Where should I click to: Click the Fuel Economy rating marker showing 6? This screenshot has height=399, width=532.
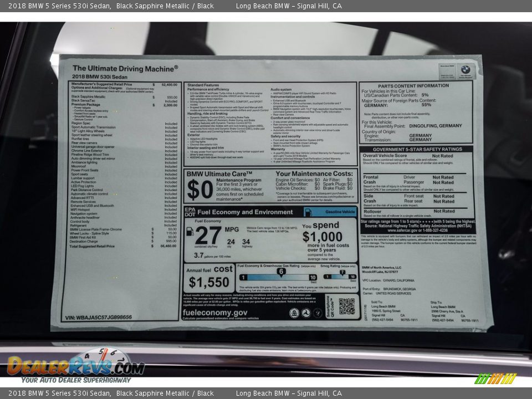(x=281, y=272)
